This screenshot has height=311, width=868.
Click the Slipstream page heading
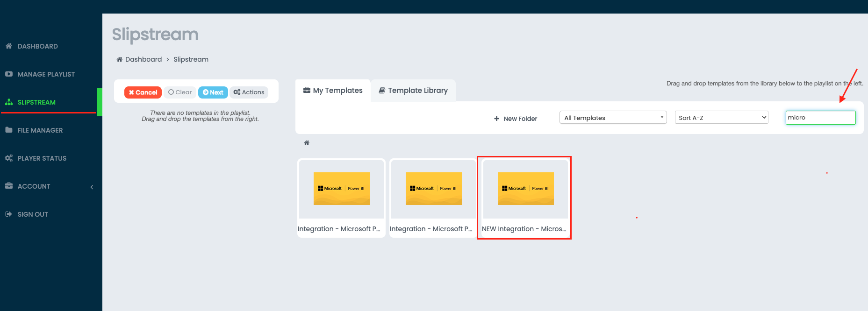155,35
